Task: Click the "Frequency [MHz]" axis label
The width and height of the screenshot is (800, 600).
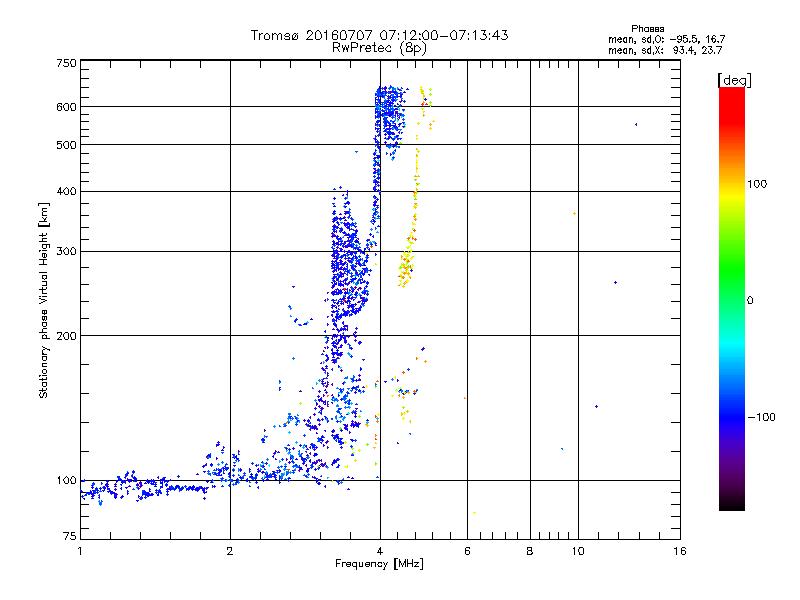Action: pos(379,564)
